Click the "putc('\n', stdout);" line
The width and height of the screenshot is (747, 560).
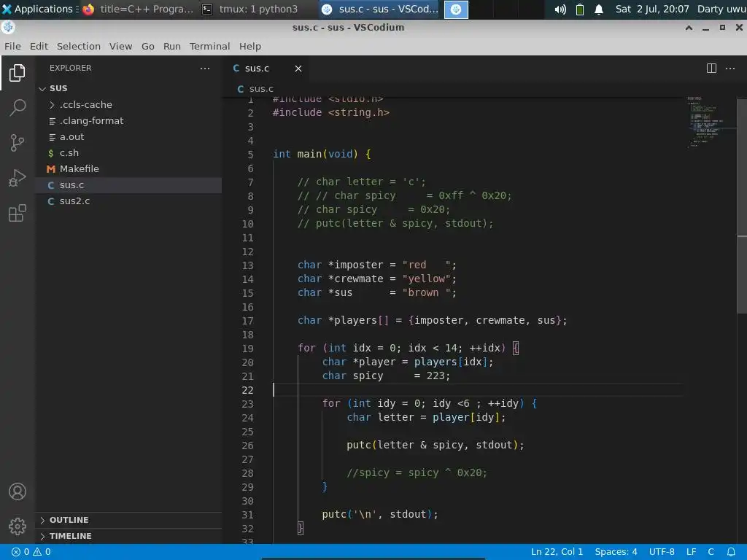point(379,514)
